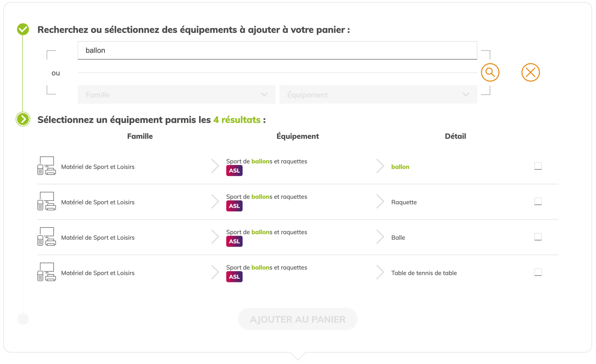The image size is (596, 364).
Task: Click the green checkmark step indicator
Action: (23, 29)
